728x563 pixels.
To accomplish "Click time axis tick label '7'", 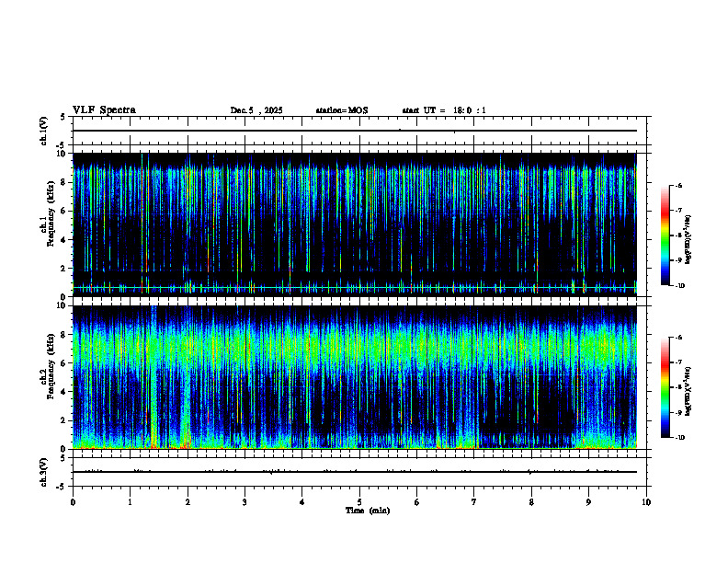I will click(x=474, y=502).
